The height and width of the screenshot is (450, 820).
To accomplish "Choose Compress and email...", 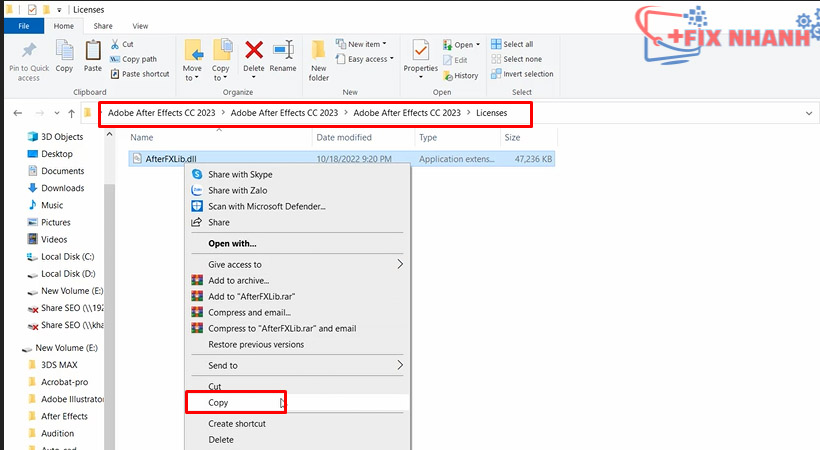I will tap(298, 312).
